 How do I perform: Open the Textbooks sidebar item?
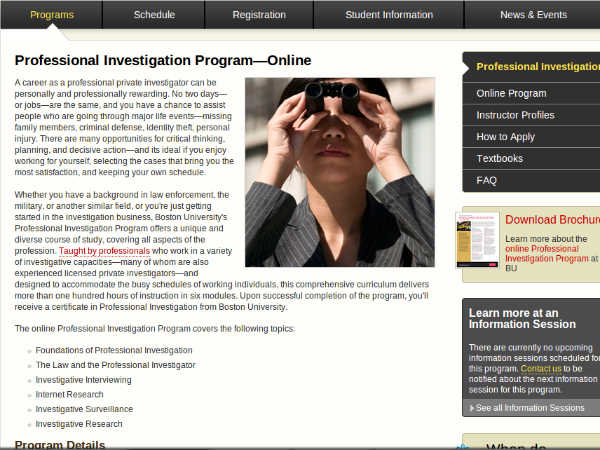pos(499,159)
